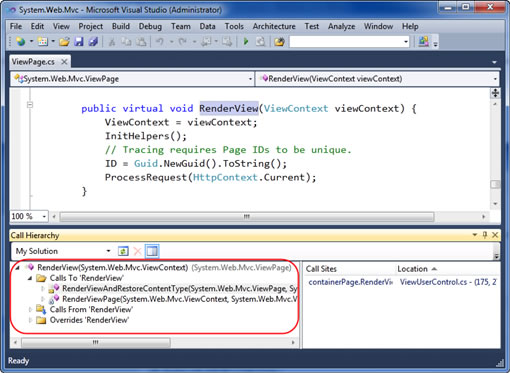Refresh the Call Hierarchy results
The width and height of the screenshot is (510, 373).
(x=123, y=251)
